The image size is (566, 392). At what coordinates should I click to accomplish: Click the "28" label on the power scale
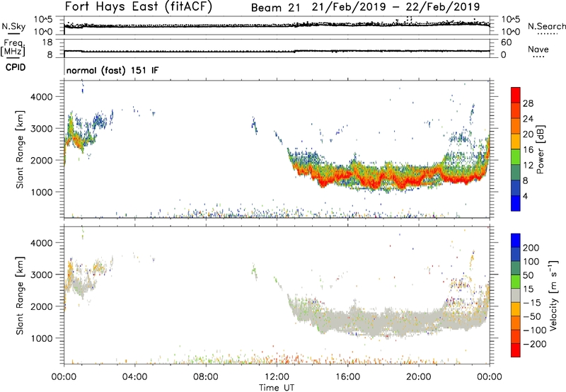[528, 103]
